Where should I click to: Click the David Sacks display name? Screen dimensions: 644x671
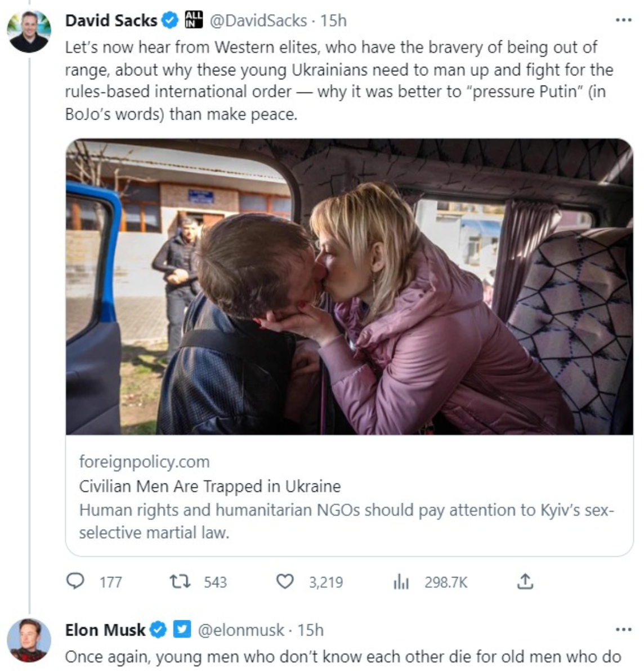pyautogui.click(x=111, y=21)
